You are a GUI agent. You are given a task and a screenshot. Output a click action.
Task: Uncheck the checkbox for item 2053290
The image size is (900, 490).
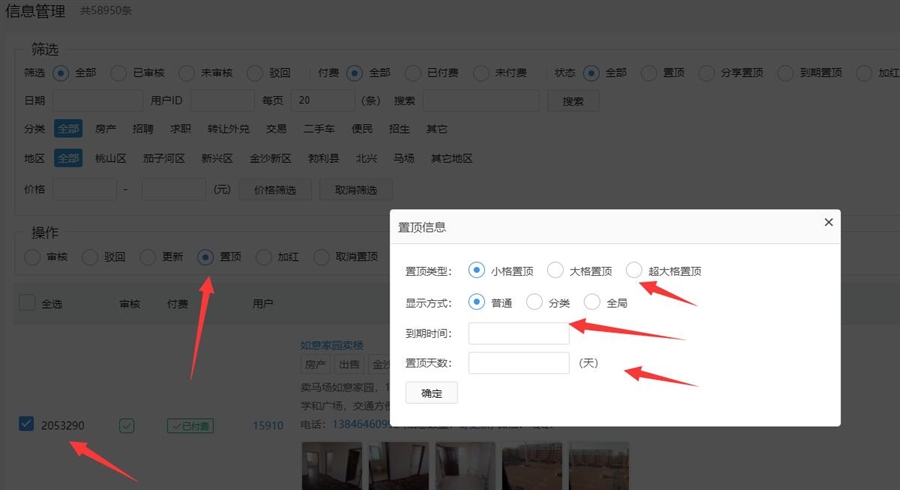[27, 424]
